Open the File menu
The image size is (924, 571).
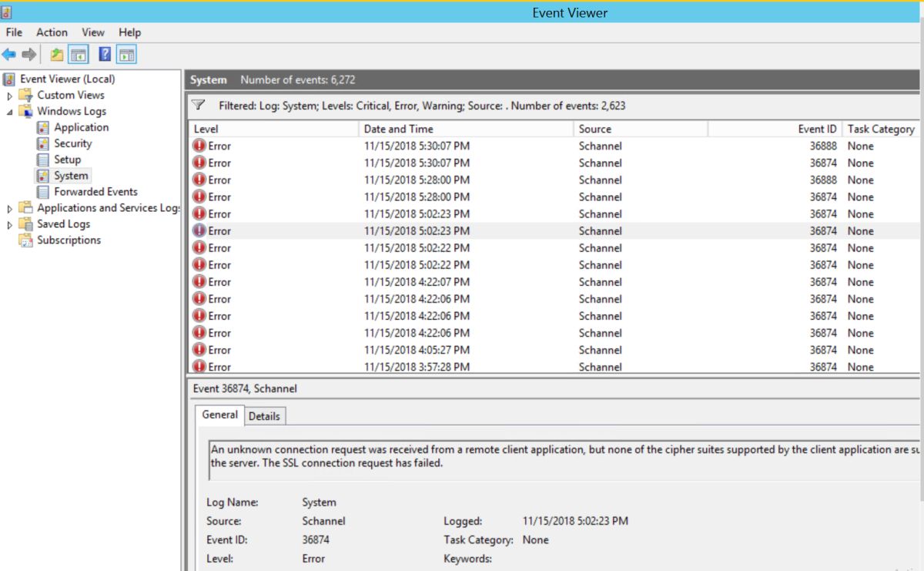pyautogui.click(x=14, y=32)
